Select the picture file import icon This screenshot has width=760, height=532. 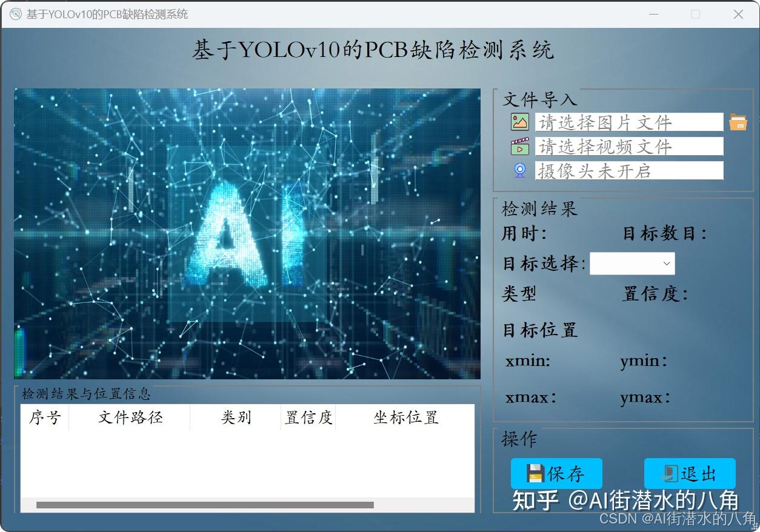click(520, 122)
